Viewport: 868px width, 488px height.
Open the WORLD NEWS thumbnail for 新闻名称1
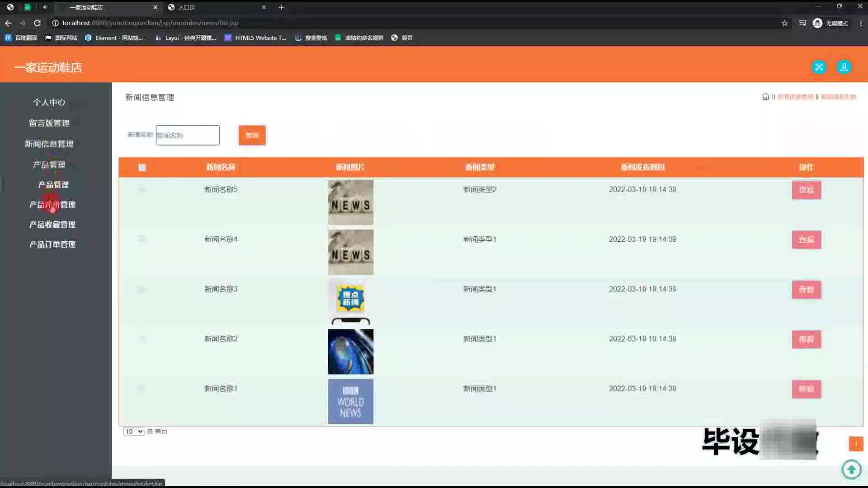pos(351,401)
